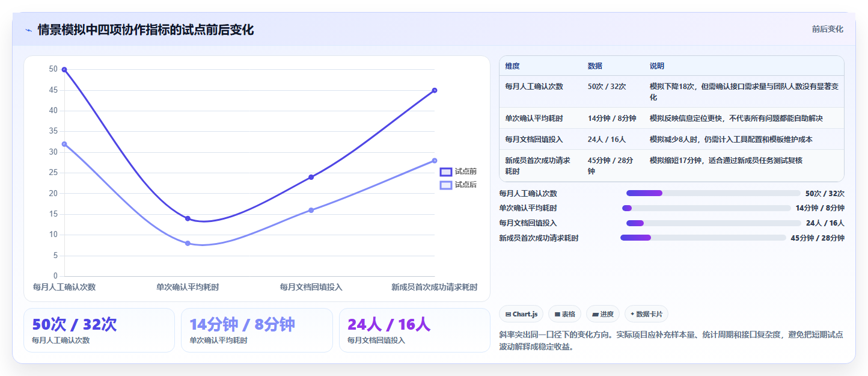The height and width of the screenshot is (376, 868).
Task: Select the 试点后 data point at 32
Action: pyautogui.click(x=64, y=144)
